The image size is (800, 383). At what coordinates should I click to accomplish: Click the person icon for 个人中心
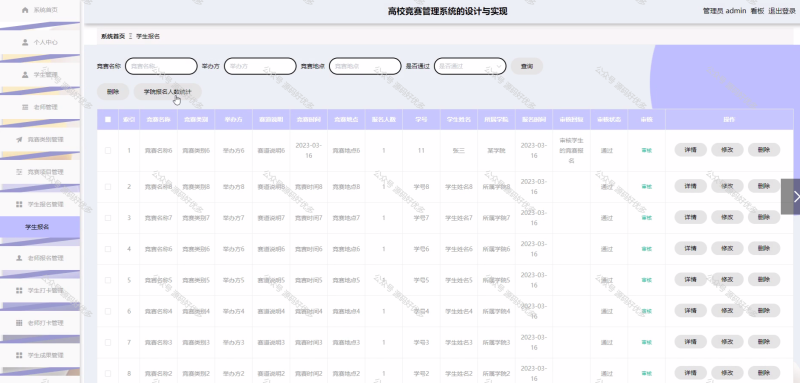point(26,42)
